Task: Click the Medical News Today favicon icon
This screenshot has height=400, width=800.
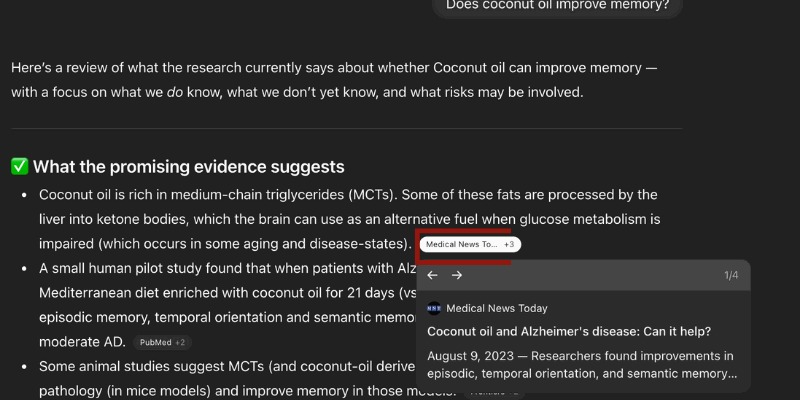Action: [434, 309]
